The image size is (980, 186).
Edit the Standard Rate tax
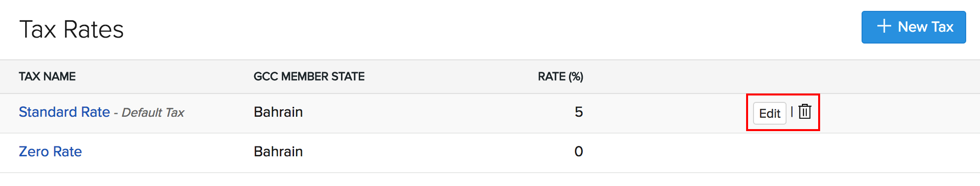point(769,113)
